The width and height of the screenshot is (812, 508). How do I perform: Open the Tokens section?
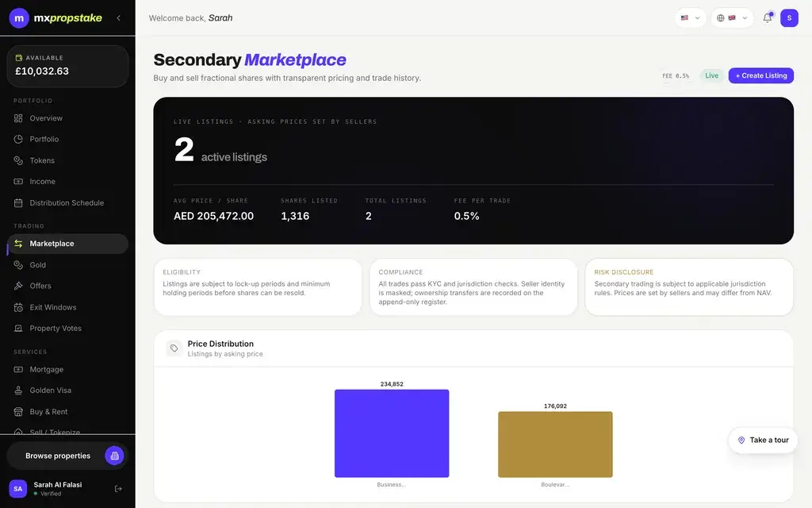(67, 160)
